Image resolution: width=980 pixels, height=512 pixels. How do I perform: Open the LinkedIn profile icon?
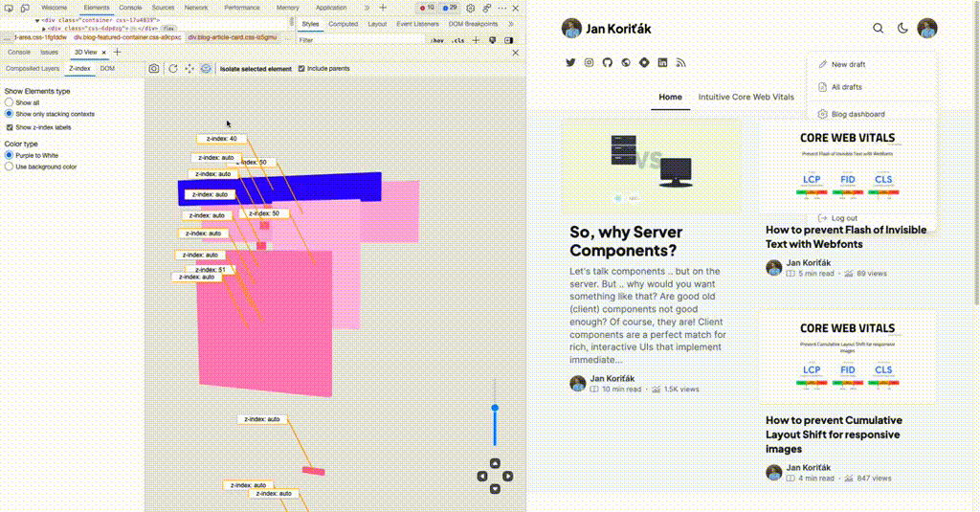pos(662,62)
